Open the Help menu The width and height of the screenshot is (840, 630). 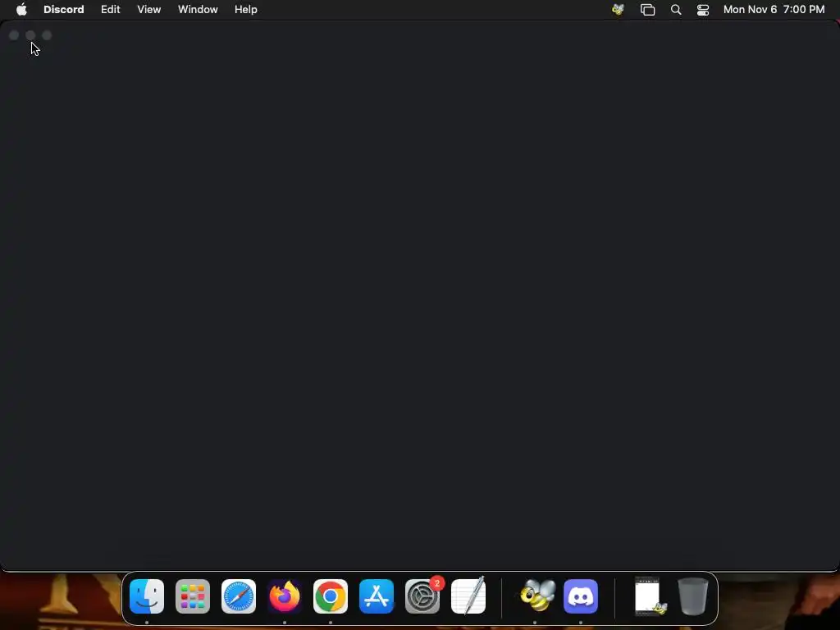pos(246,10)
